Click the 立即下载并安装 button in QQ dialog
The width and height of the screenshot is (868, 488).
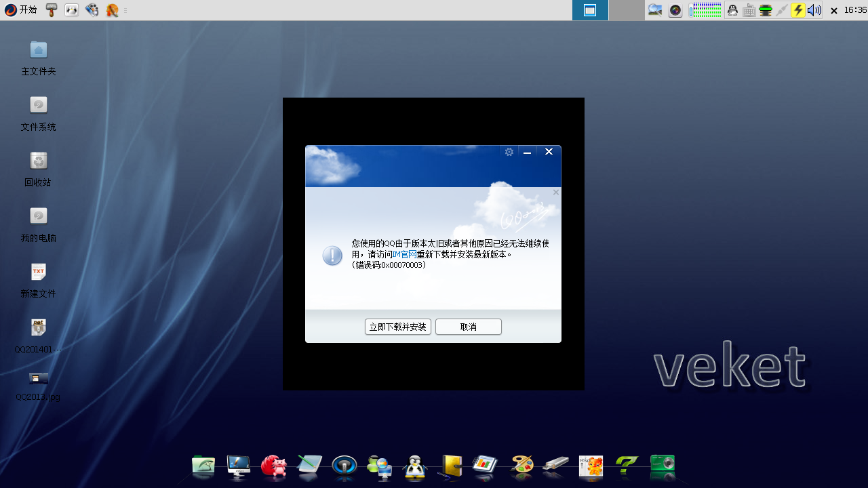tap(398, 327)
